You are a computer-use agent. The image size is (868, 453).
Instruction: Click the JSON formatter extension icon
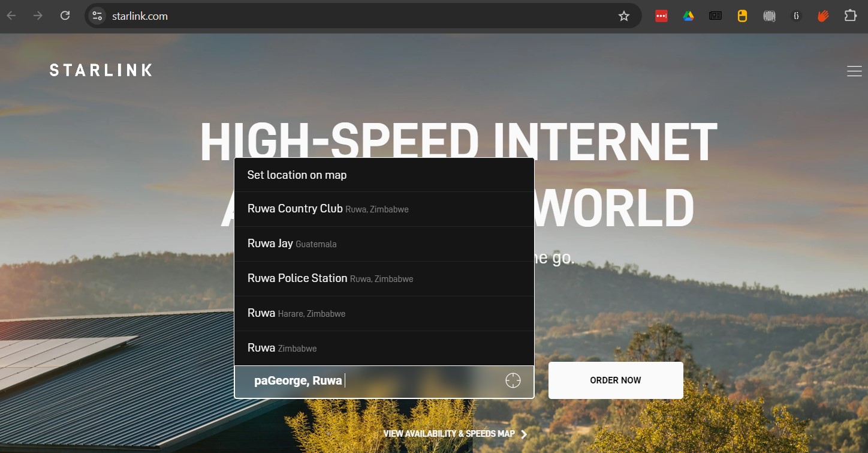[x=797, y=16]
